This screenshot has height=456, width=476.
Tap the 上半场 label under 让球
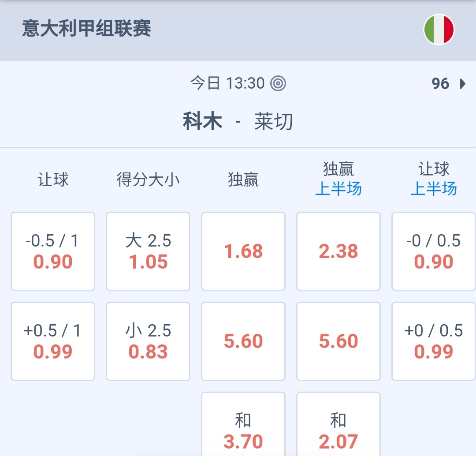[x=434, y=189]
